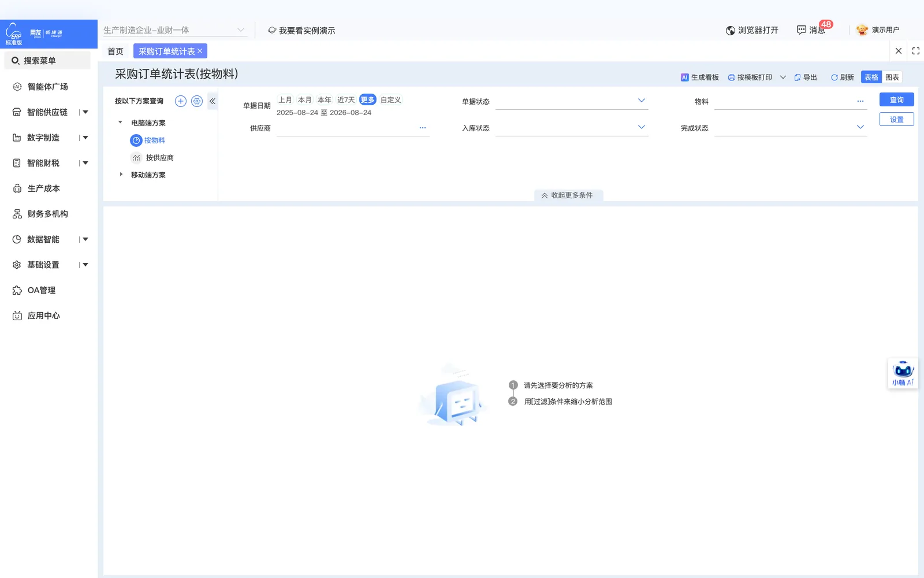Click 导出 export button
This screenshot has height=578, width=924.
pyautogui.click(x=806, y=77)
